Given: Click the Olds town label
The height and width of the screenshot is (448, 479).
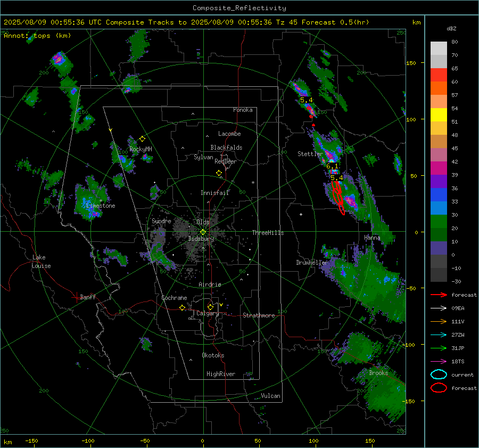Looking at the screenshot, I should [x=203, y=222].
